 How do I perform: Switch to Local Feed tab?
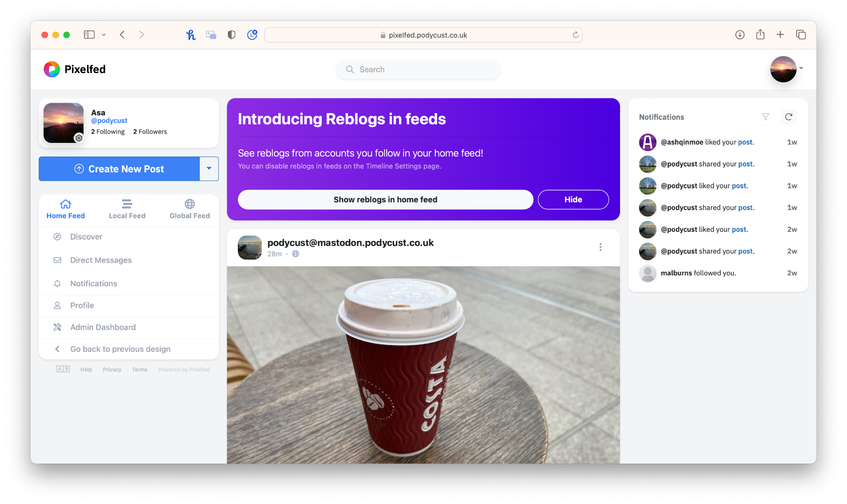(x=127, y=209)
